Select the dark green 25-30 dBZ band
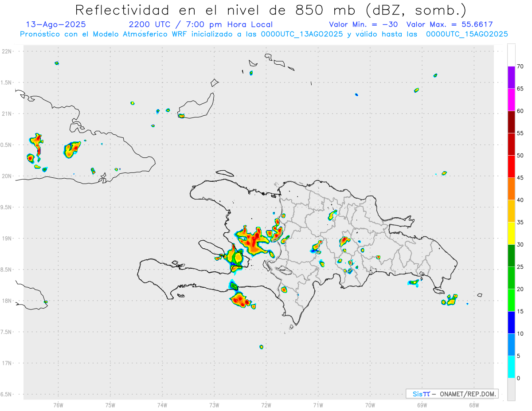This screenshot has height=411, width=532. coord(511,256)
